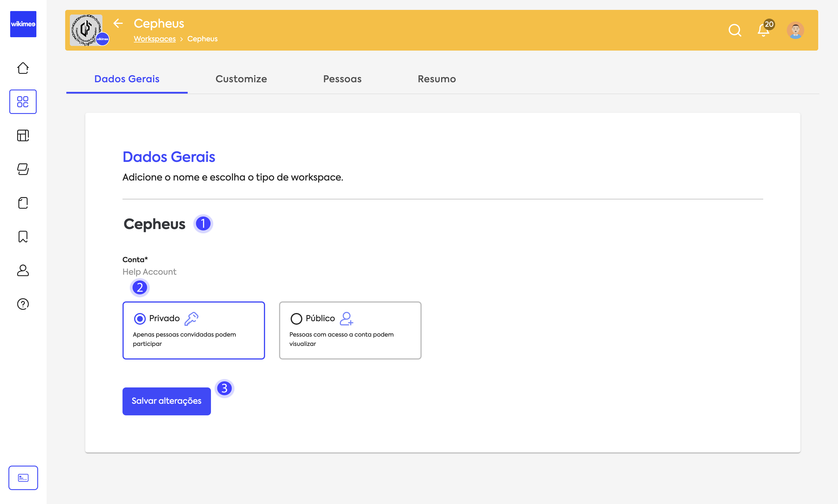Open the home icon in sidebar
The height and width of the screenshot is (504, 838).
point(23,68)
